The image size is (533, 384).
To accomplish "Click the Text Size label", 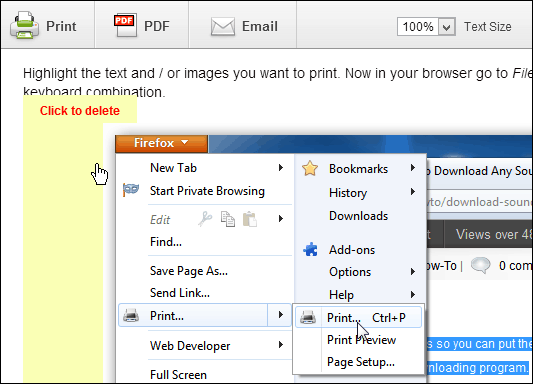I will tap(488, 27).
